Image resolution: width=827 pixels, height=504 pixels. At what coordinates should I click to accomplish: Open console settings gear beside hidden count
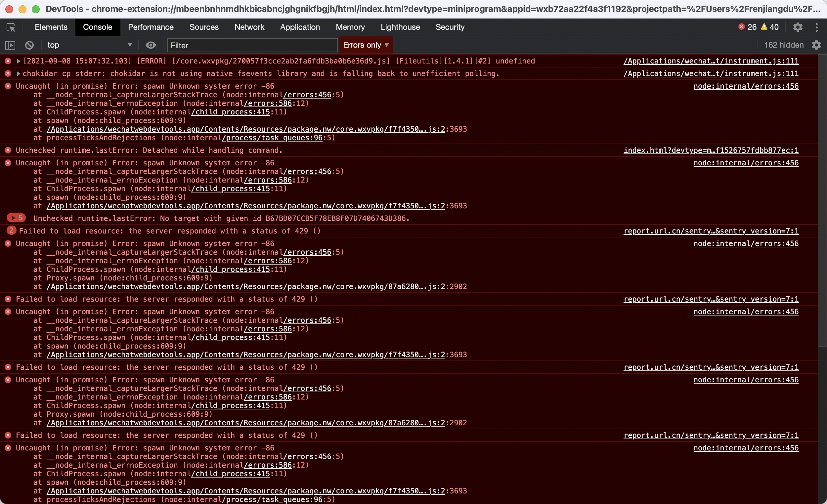tap(816, 45)
